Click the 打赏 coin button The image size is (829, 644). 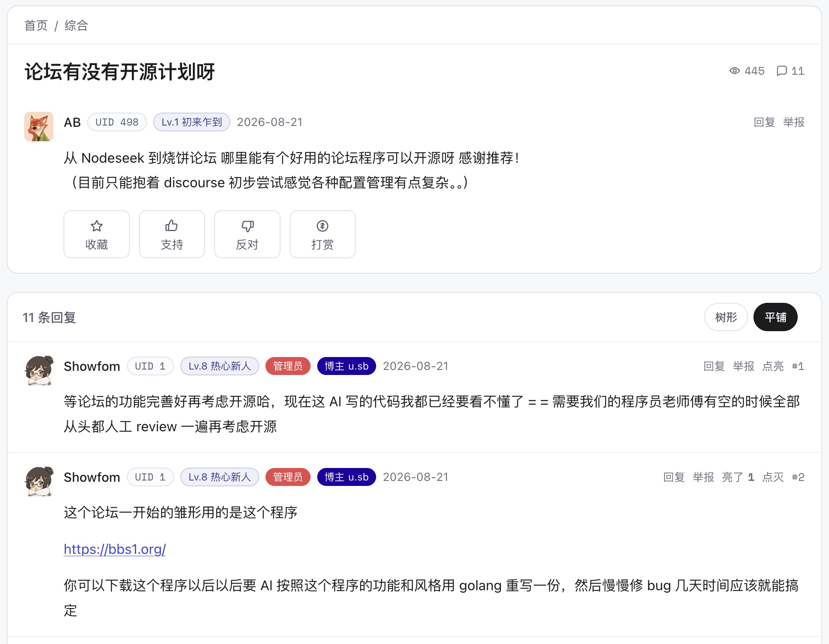point(323,234)
